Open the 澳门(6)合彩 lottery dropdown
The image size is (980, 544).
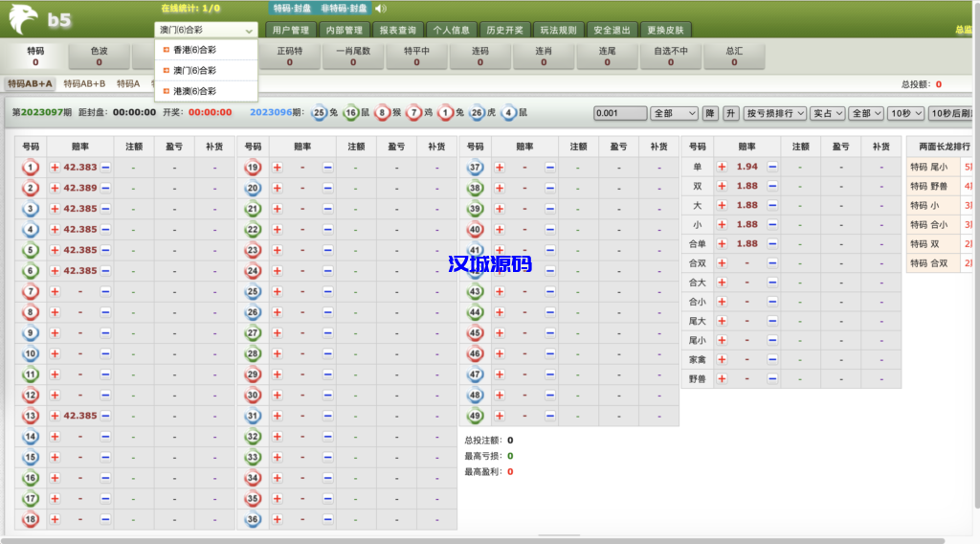coord(206,30)
